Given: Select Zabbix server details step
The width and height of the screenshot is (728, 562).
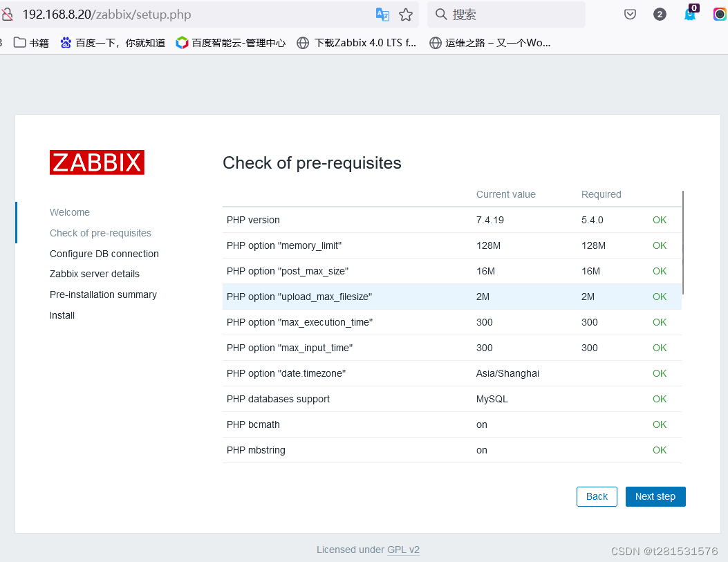Looking at the screenshot, I should [x=94, y=274].
